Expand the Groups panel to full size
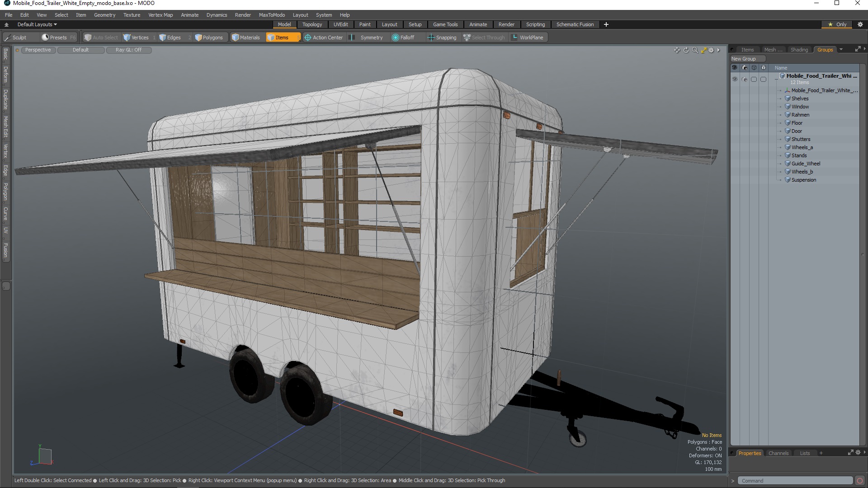868x488 pixels. (x=858, y=49)
